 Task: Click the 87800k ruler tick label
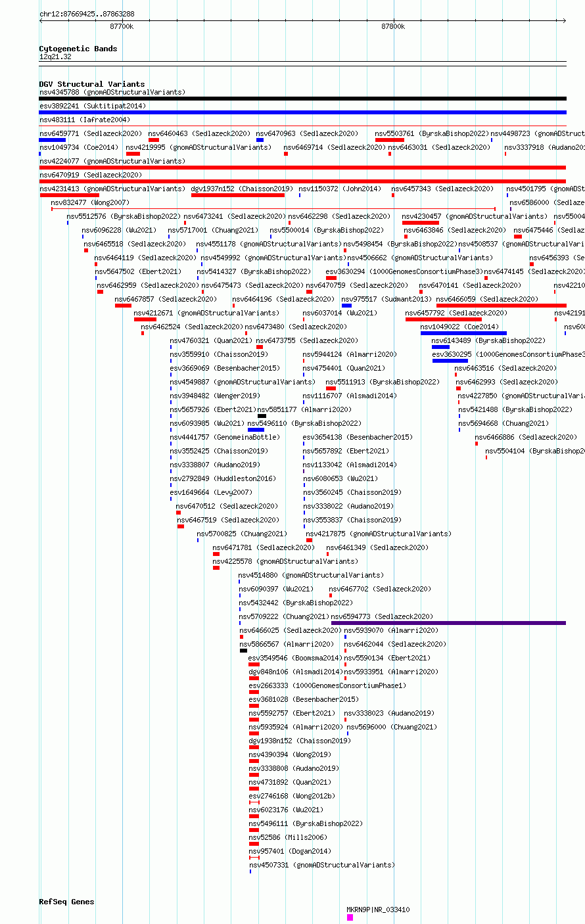tap(393, 26)
